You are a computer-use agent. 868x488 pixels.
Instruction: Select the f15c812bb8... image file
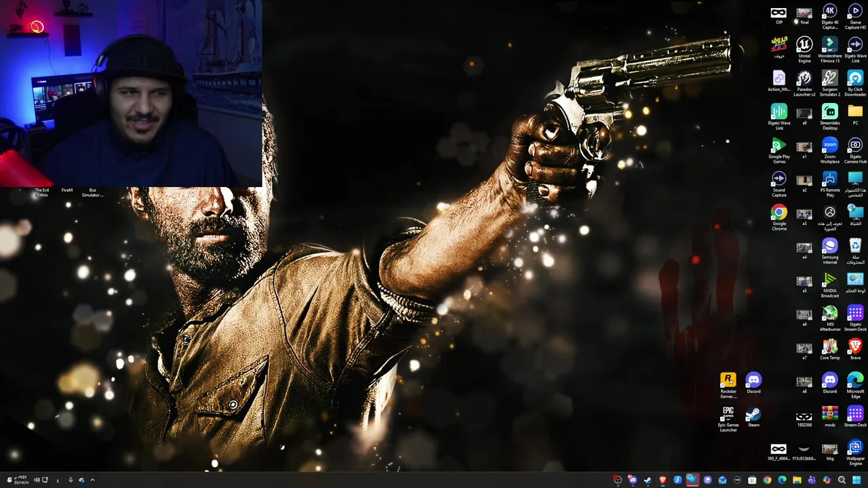[804, 451]
